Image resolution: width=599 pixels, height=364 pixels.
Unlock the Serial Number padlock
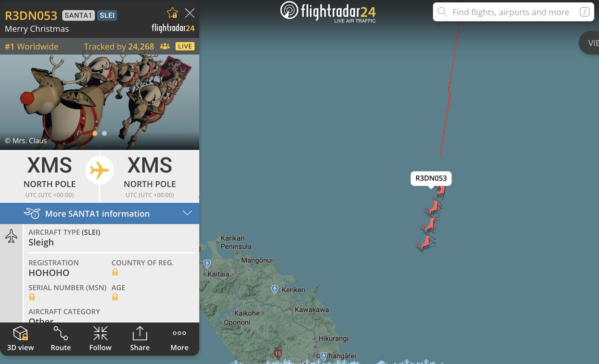click(x=32, y=297)
